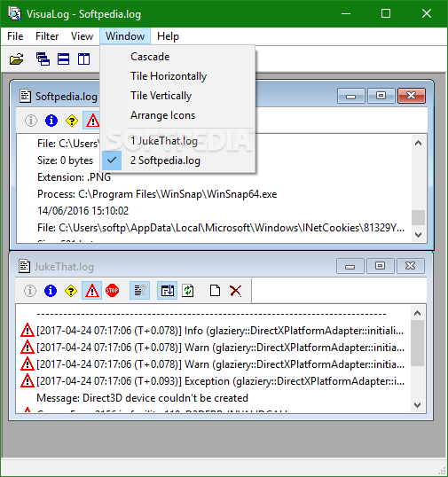Screen dimensions: 448x477
Task: Select the '14/06/2016 15:10:02' timestamp line
Action: click(83, 211)
